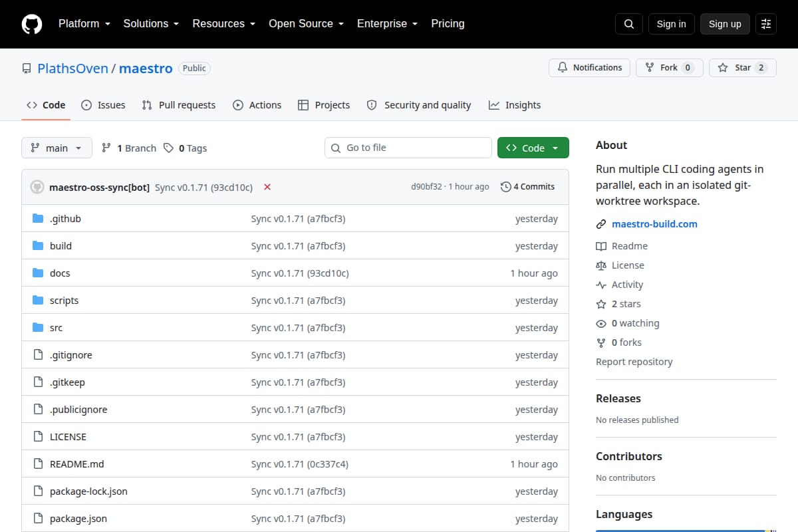Click the repository icon beside PlathsOven

[27, 68]
